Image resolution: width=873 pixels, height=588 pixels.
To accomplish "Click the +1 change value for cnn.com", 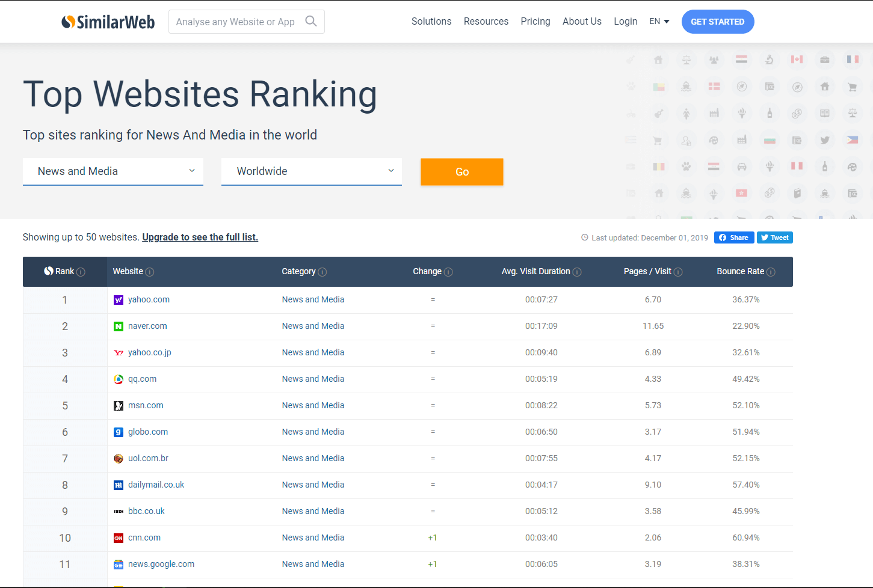I will (x=433, y=537).
